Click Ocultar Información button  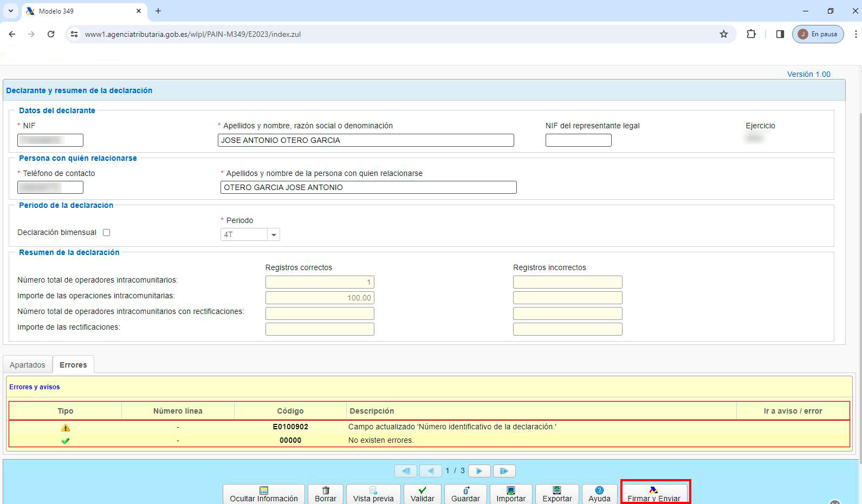tap(264, 494)
